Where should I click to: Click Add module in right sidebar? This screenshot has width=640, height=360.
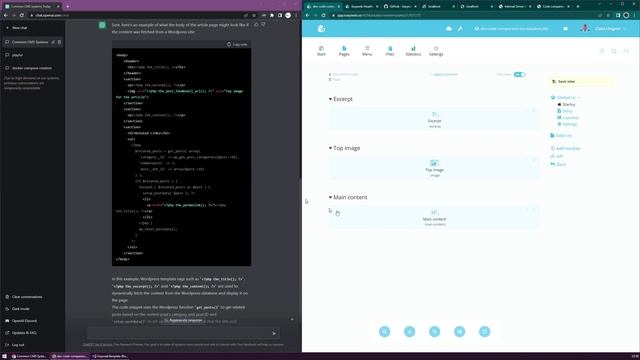coord(565,149)
